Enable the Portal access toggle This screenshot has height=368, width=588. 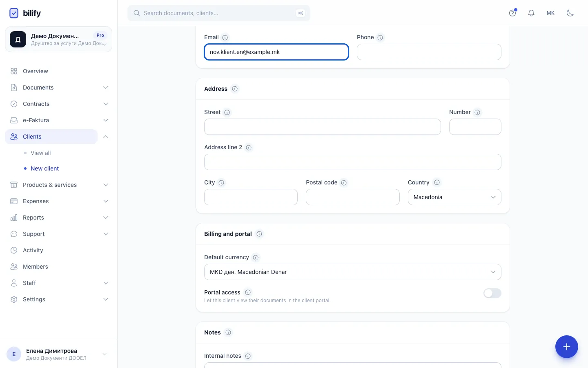492,293
